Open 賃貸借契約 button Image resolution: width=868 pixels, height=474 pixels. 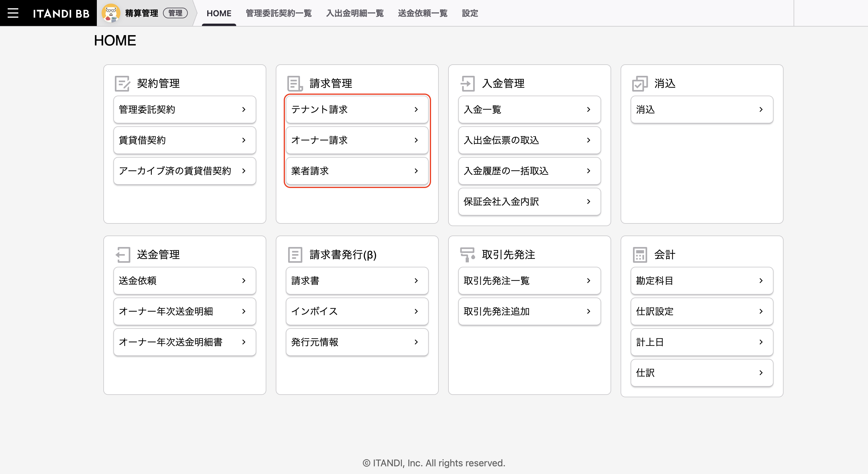click(185, 140)
